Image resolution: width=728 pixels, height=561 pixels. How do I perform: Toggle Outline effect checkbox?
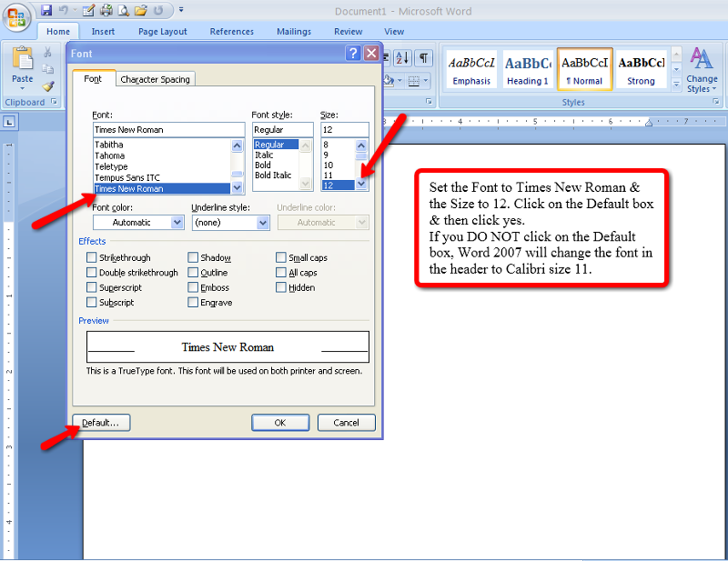[193, 273]
